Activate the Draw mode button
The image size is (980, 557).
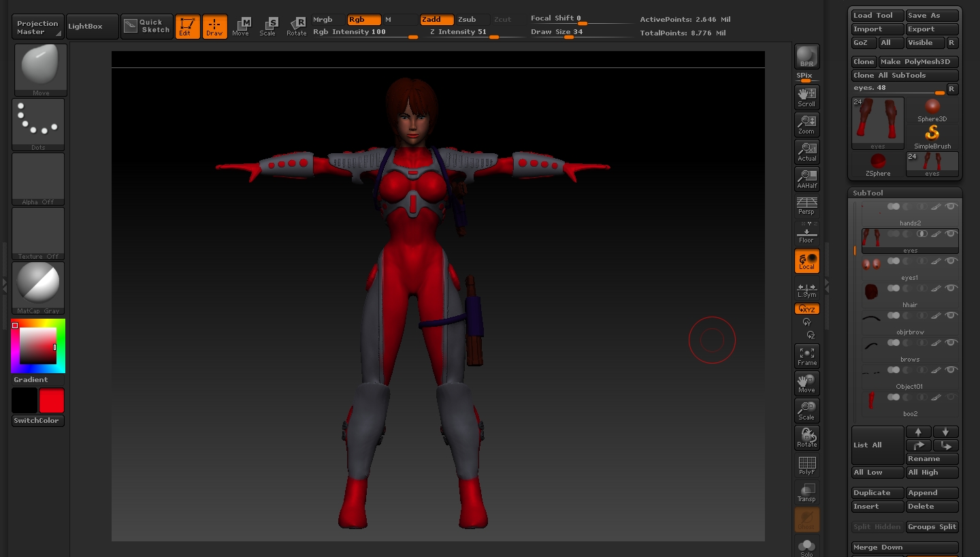[x=214, y=27]
